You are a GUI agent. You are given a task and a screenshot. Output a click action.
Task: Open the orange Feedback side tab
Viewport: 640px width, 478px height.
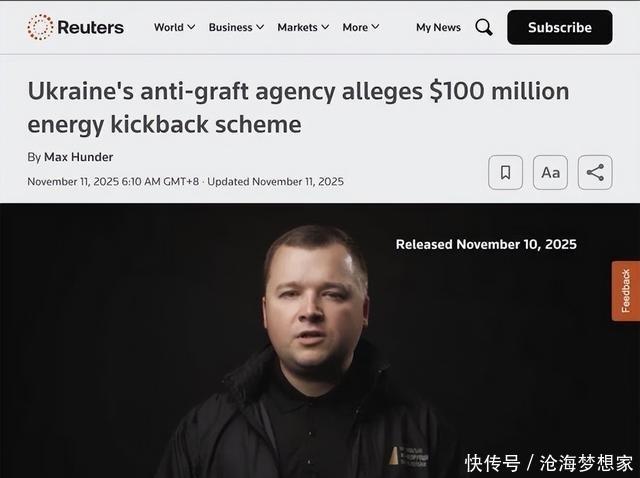tap(626, 291)
